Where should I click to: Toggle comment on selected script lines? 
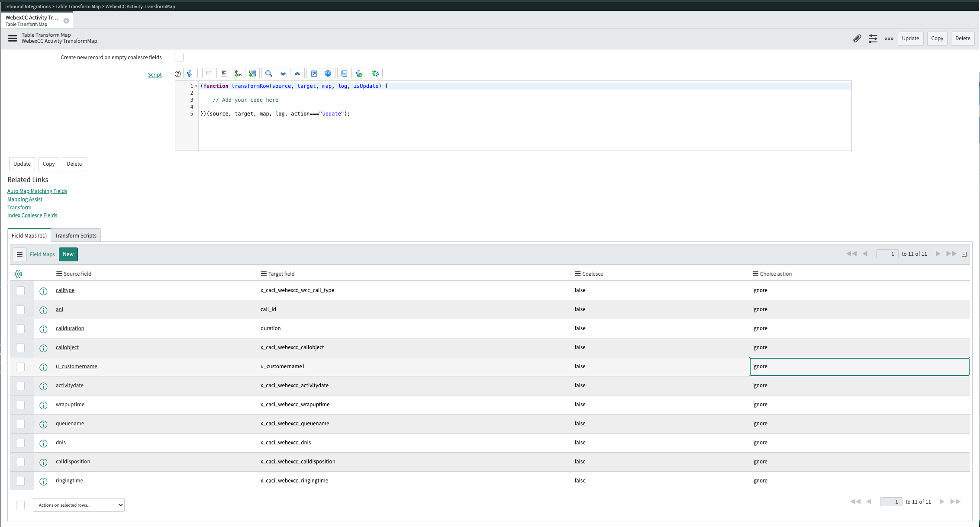[x=209, y=74]
